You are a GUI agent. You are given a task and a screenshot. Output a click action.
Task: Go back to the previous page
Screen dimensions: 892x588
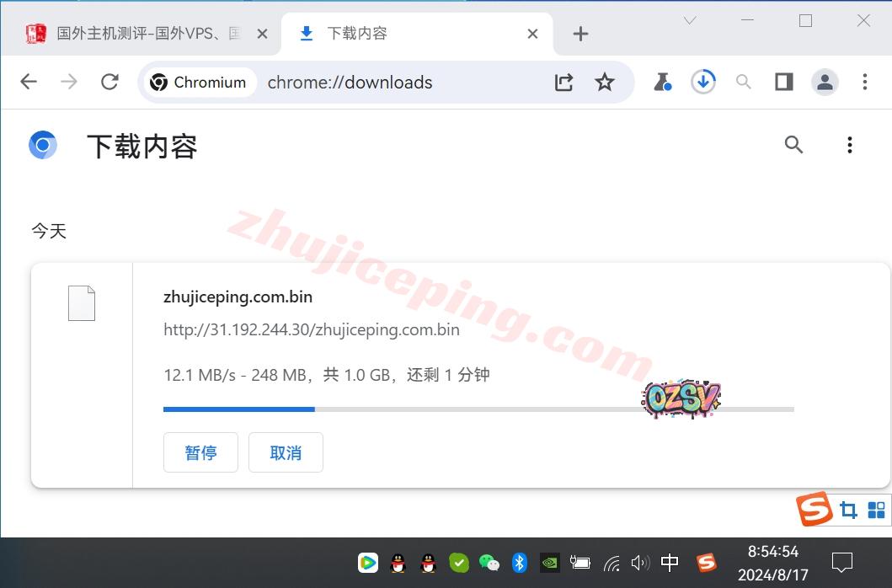point(29,82)
